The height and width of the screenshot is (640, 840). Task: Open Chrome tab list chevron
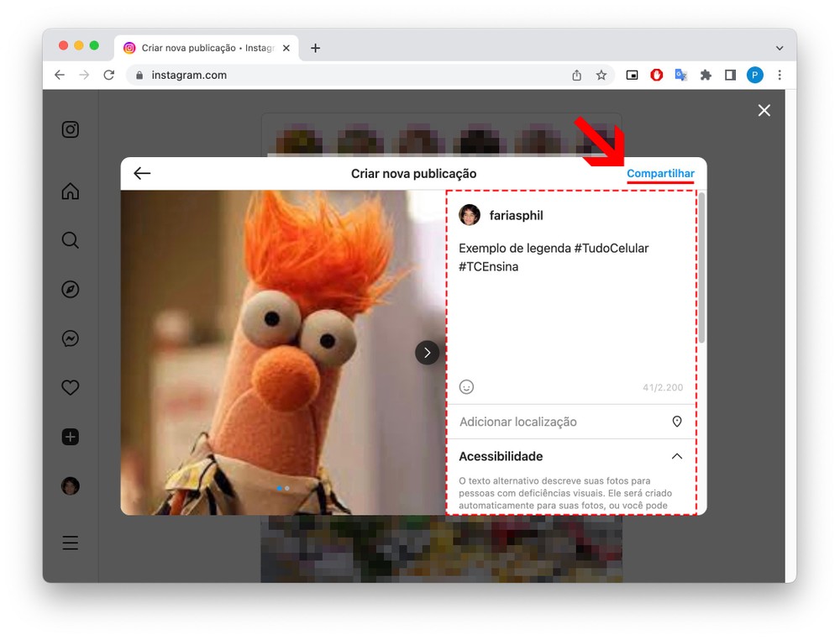(780, 49)
